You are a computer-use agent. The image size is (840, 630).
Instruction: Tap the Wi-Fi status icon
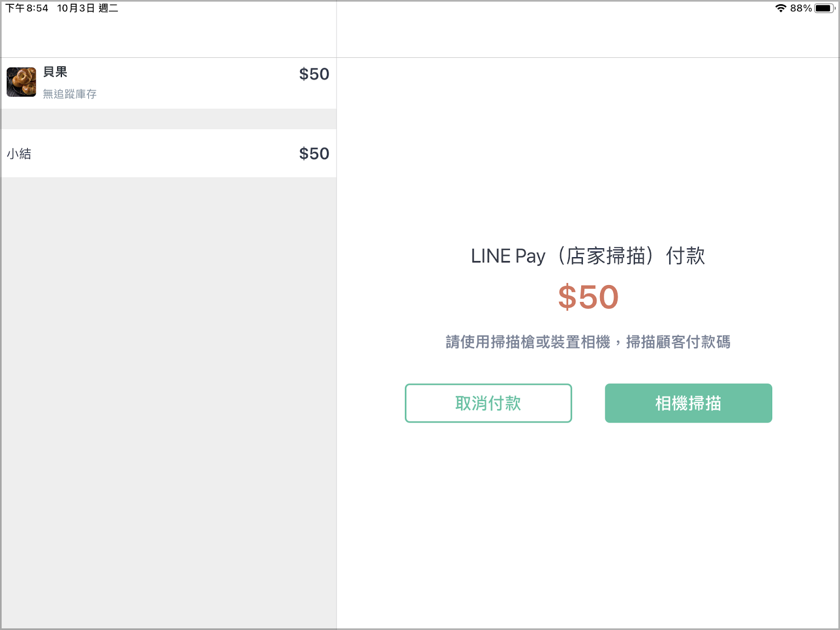point(781,8)
